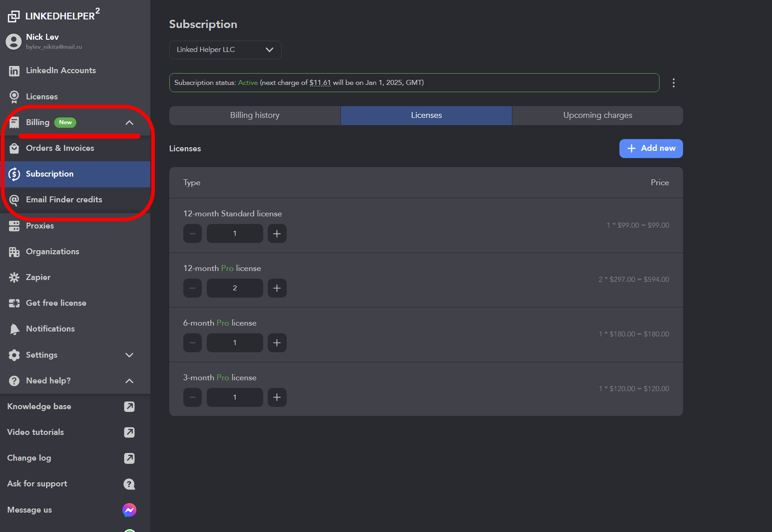Click the green New badge beside Billing
This screenshot has width=772, height=532.
pyautogui.click(x=65, y=122)
